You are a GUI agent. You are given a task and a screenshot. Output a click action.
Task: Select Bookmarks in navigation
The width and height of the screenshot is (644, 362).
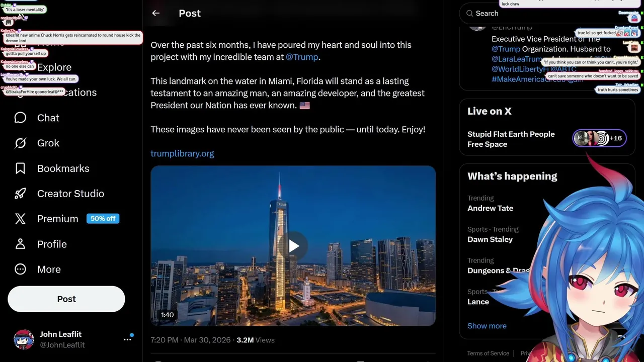click(x=63, y=168)
